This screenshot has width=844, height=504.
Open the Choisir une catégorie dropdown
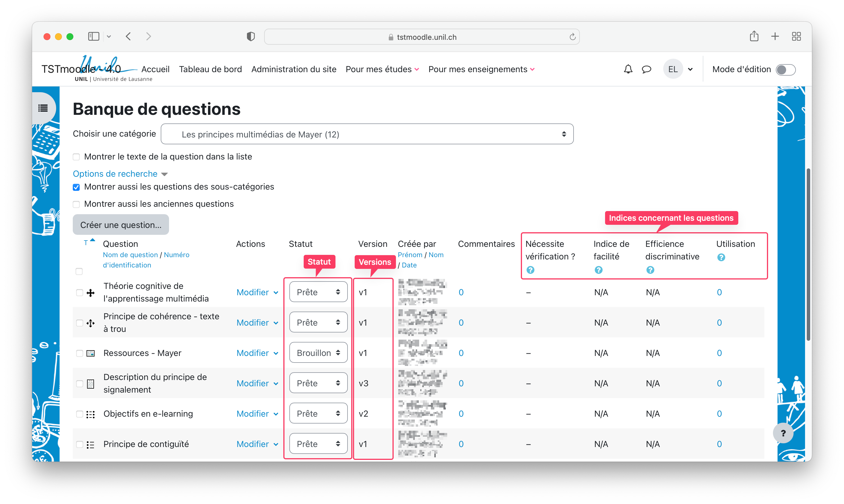pyautogui.click(x=367, y=134)
